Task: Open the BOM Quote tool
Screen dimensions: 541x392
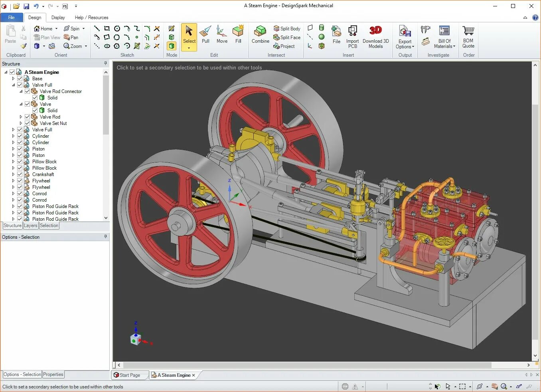Action: point(468,35)
